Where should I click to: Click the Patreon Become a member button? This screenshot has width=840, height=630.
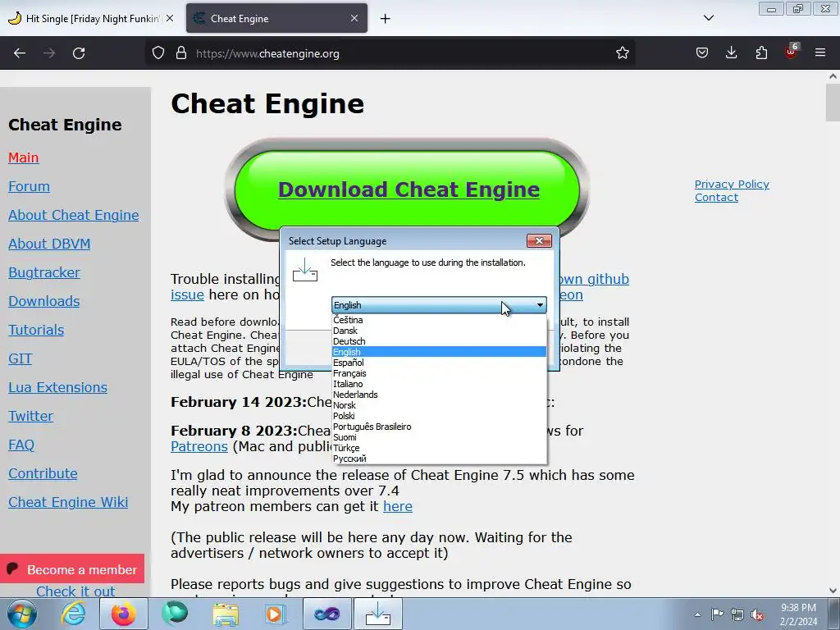click(72, 569)
